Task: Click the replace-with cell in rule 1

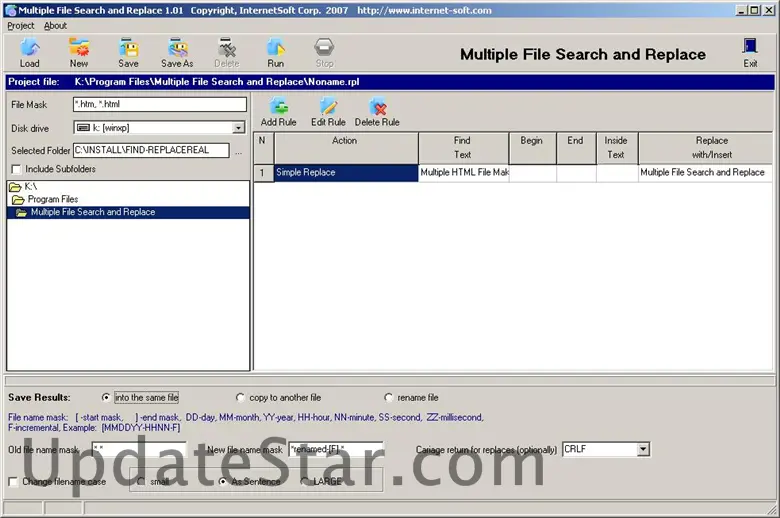Action: coord(705,173)
